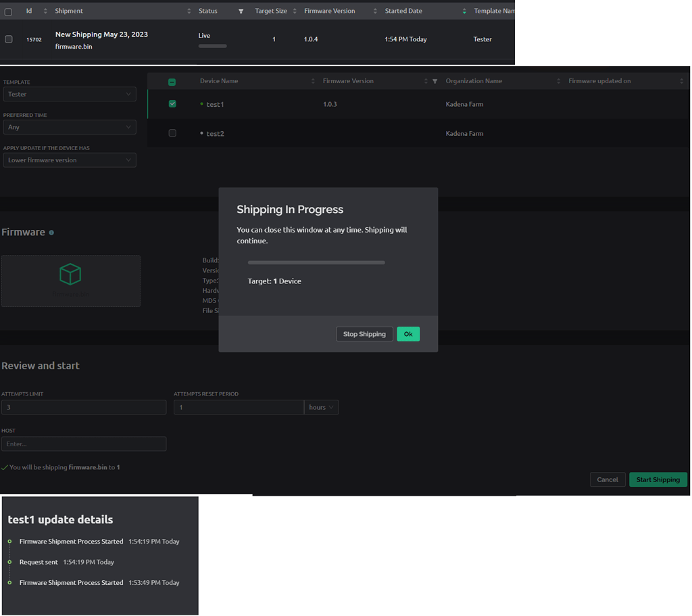Open the PREFERRED TIME dropdown
This screenshot has width=692, height=616.
pyautogui.click(x=70, y=127)
